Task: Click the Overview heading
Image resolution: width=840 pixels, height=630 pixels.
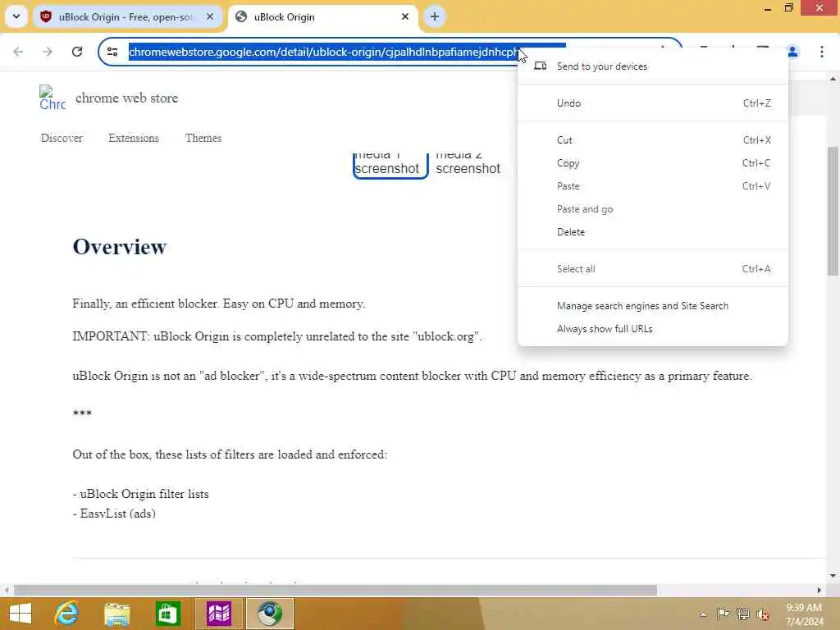Action: pyautogui.click(x=120, y=247)
